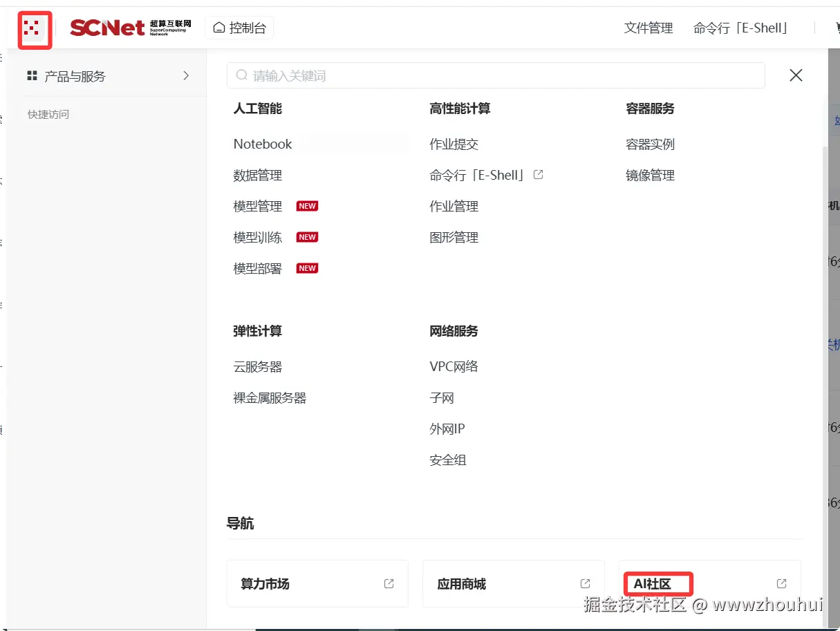Open 数据管理 under 人工智能
The height and width of the screenshot is (631, 840).
258,175
